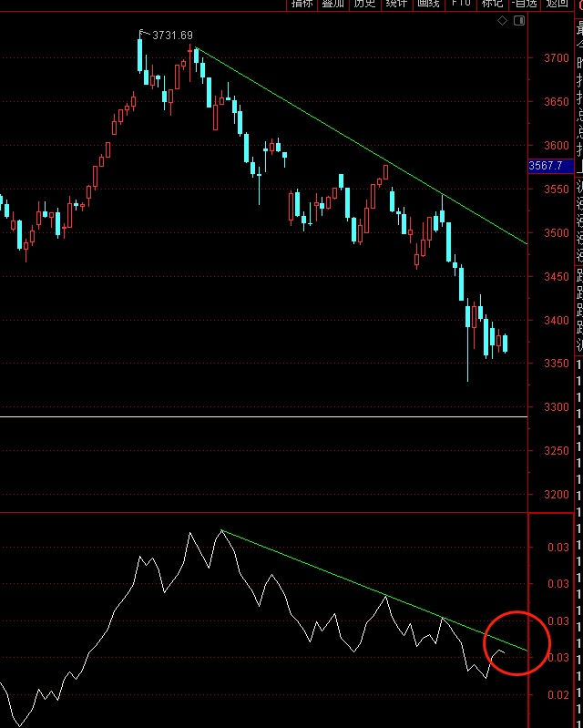Click the 3731.69 high price label
The image size is (583, 728).
click(172, 36)
